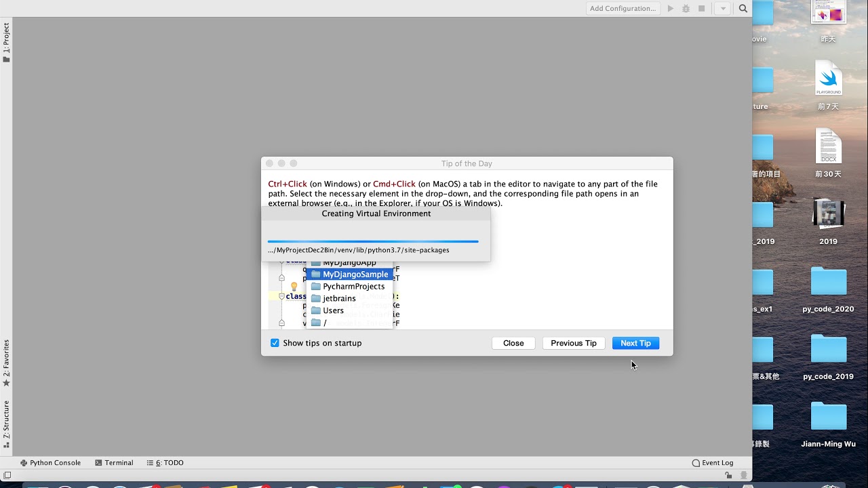The image size is (868, 488).
Task: Uncheck Show tips on startup
Action: coord(275,343)
